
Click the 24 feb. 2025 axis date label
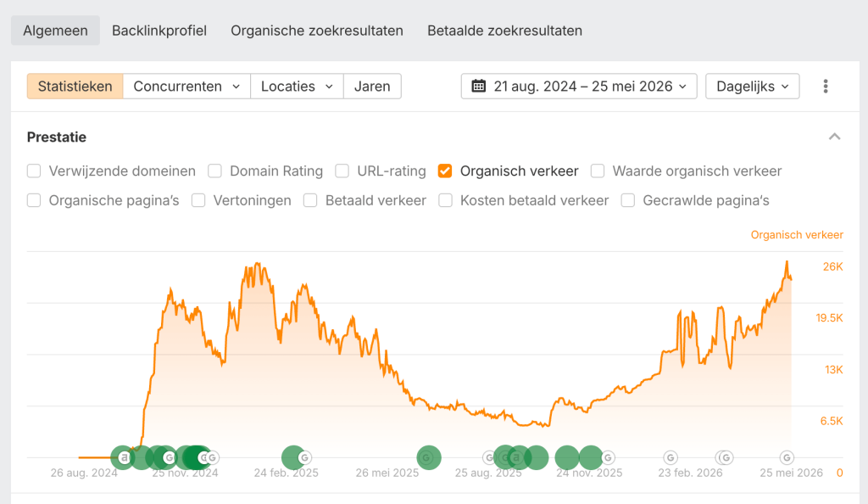[x=287, y=473]
